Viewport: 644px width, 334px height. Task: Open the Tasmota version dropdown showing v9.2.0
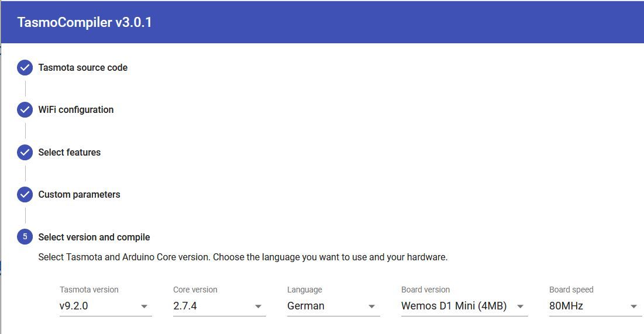105,306
